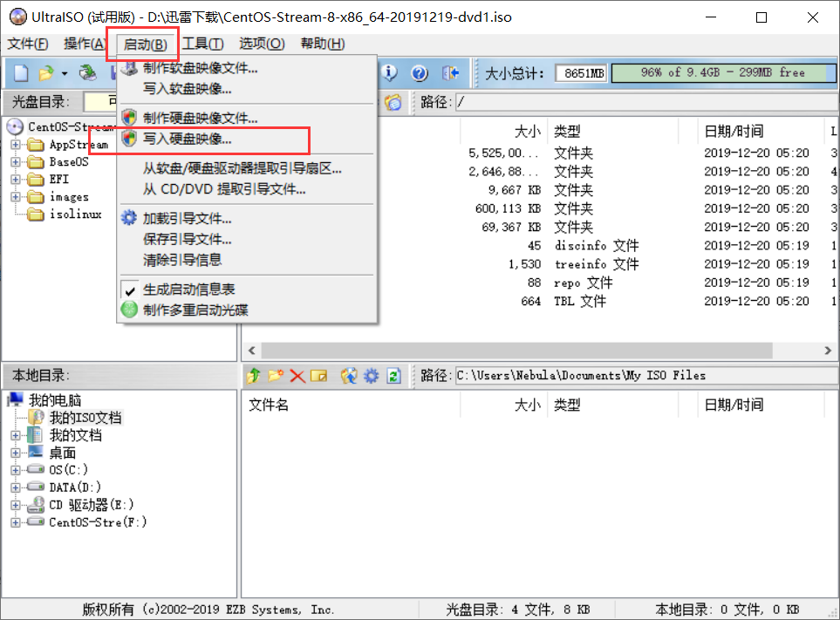Image resolution: width=840 pixels, height=620 pixels.
Task: Click the add-to-image folder icon with blue arrow
Action: (x=349, y=376)
